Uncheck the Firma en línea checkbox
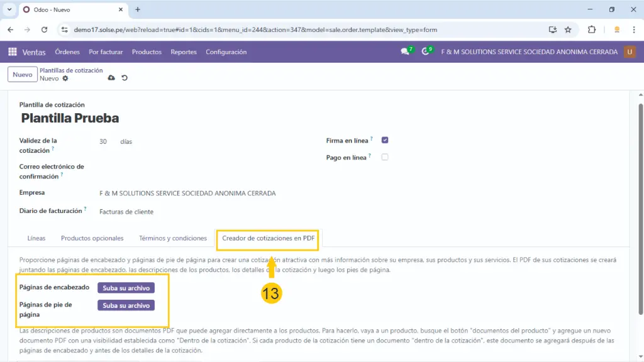Viewport: 644px width, 362px height. click(385, 140)
